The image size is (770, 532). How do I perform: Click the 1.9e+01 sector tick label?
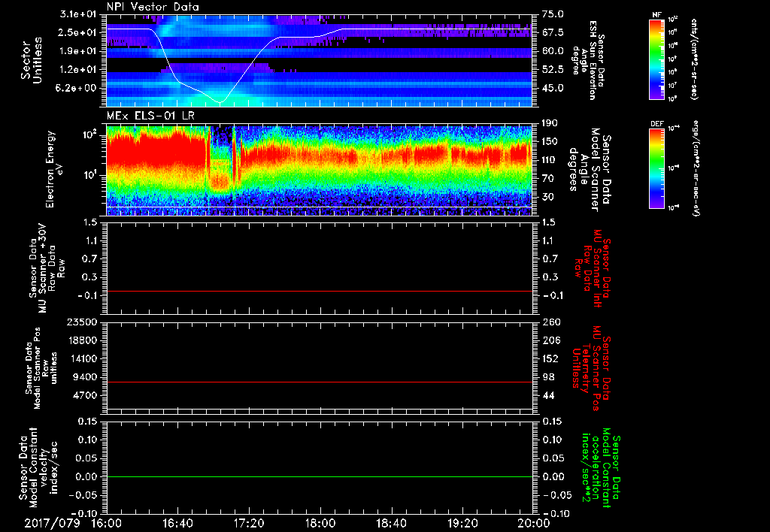pos(78,51)
